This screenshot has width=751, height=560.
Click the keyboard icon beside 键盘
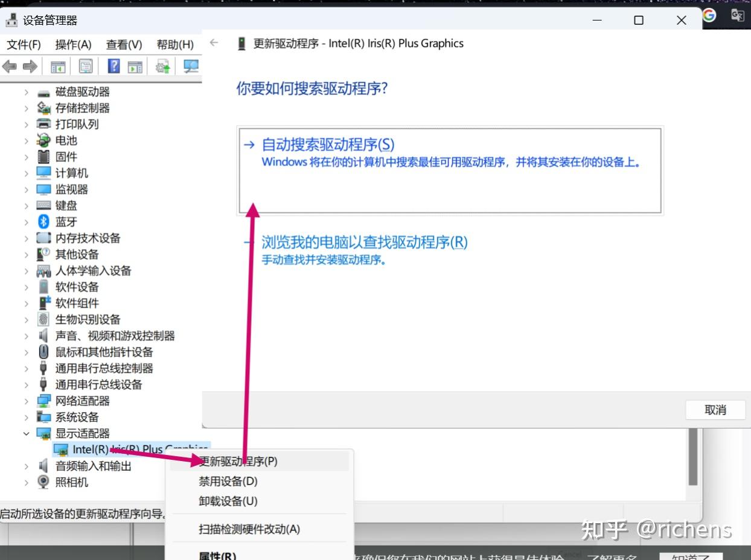pos(43,205)
